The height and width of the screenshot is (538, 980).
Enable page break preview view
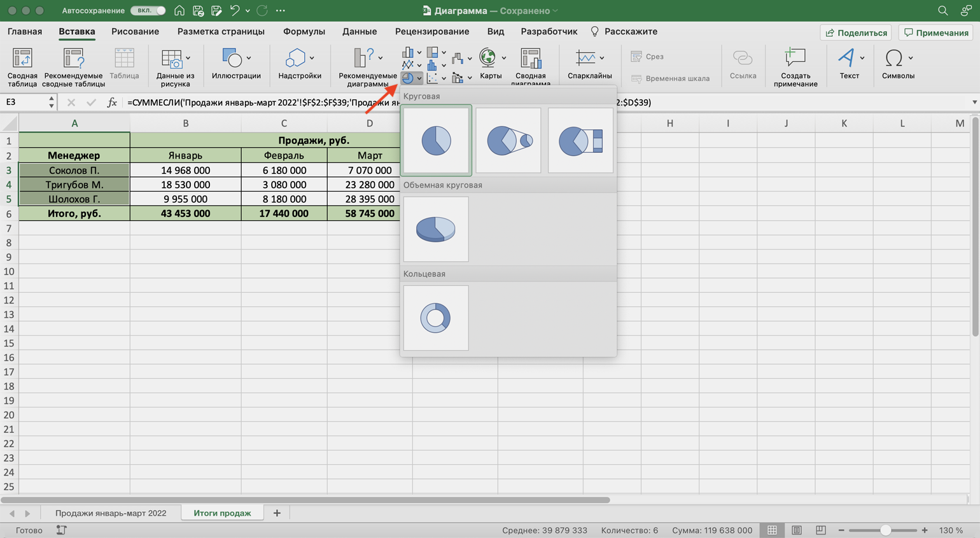point(821,530)
